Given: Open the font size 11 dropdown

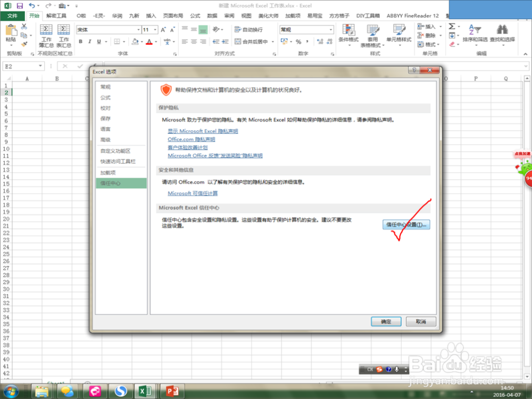Looking at the screenshot, I should [155, 30].
